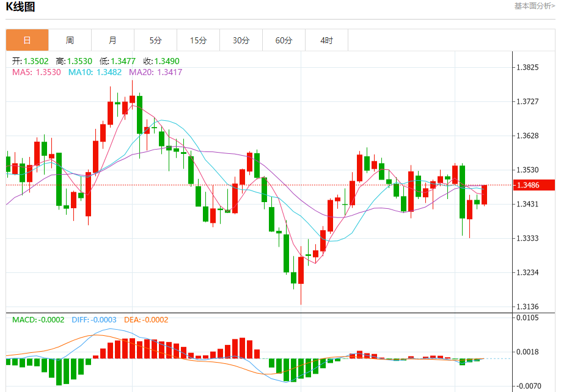
Task: Click the K线图 chart title
Action: pos(20,7)
